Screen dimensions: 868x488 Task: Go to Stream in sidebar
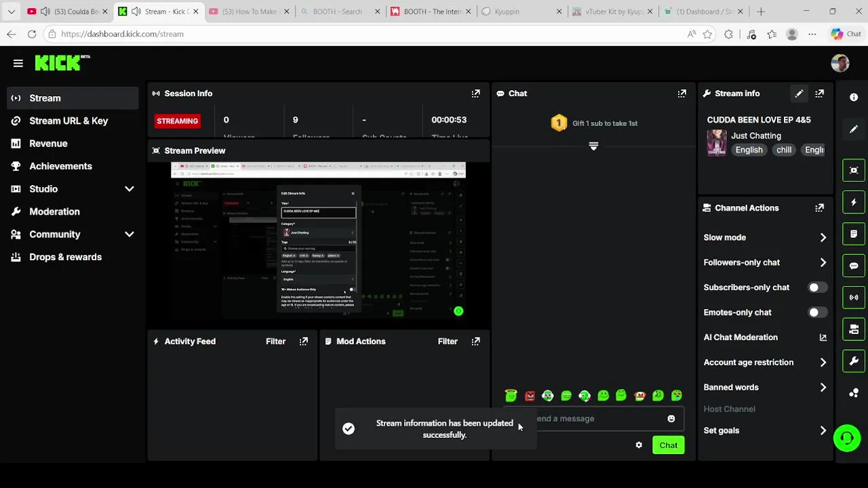pyautogui.click(x=73, y=98)
